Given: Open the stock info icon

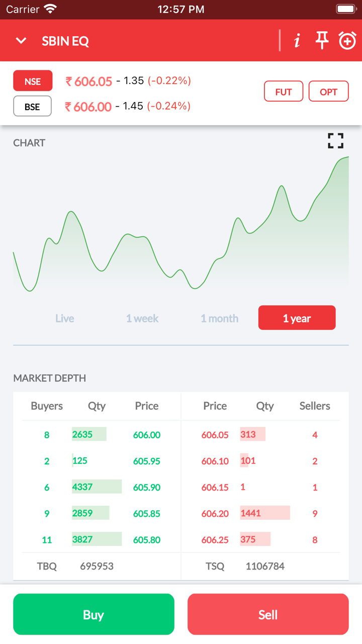Looking at the screenshot, I should 297,41.
